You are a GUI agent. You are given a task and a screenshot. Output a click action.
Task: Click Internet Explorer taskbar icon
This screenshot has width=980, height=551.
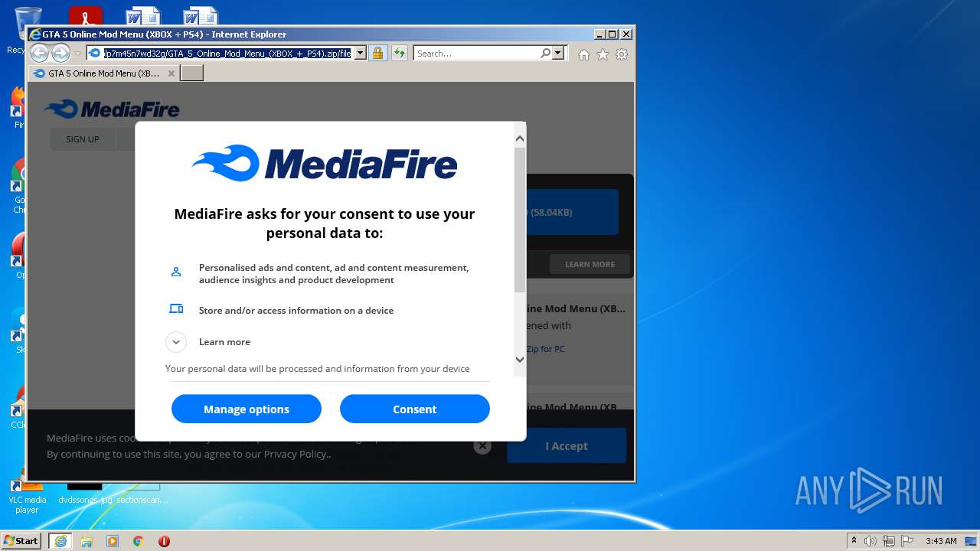pyautogui.click(x=60, y=541)
